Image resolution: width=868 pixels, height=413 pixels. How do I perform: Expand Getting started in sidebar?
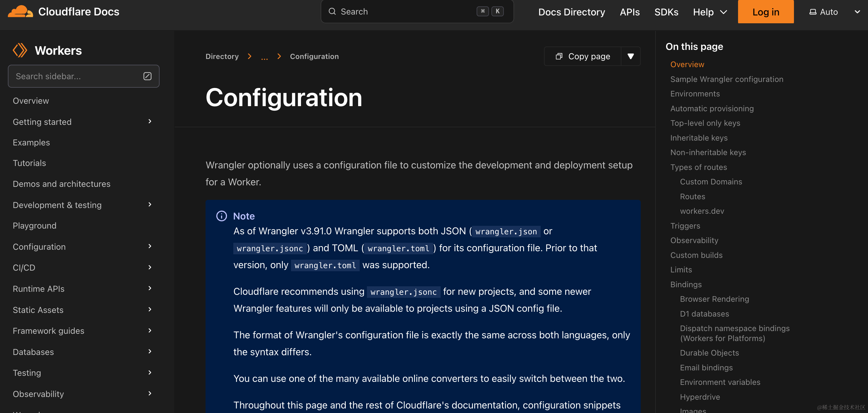[150, 121]
